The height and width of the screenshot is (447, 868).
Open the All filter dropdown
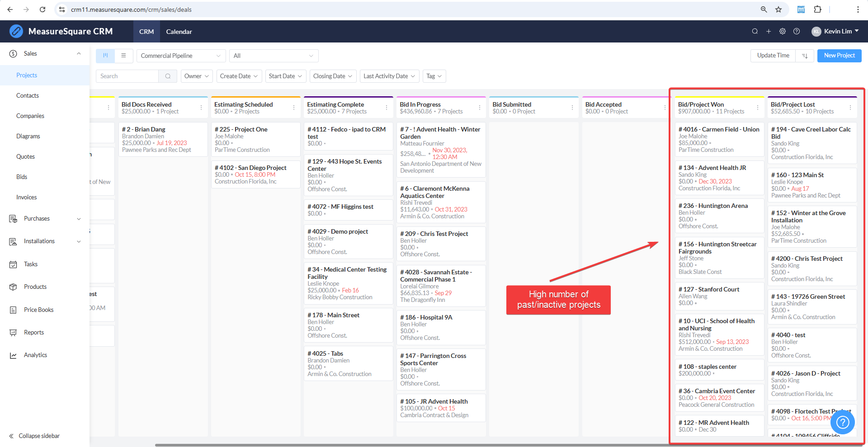pyautogui.click(x=274, y=56)
